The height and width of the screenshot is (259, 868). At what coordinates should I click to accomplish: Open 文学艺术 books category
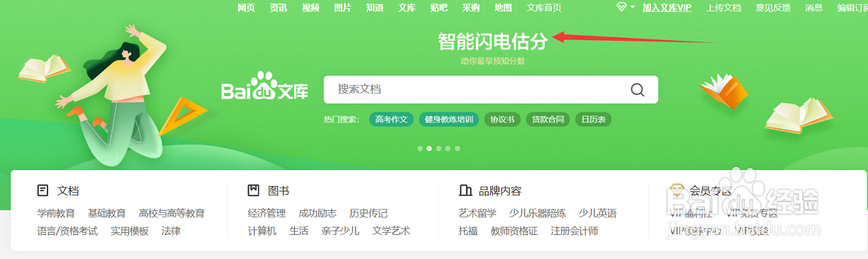click(x=391, y=231)
